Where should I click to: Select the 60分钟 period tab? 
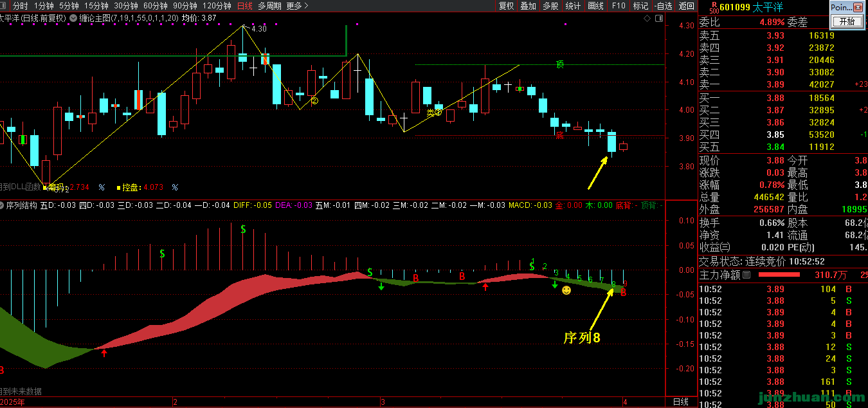[x=155, y=6]
